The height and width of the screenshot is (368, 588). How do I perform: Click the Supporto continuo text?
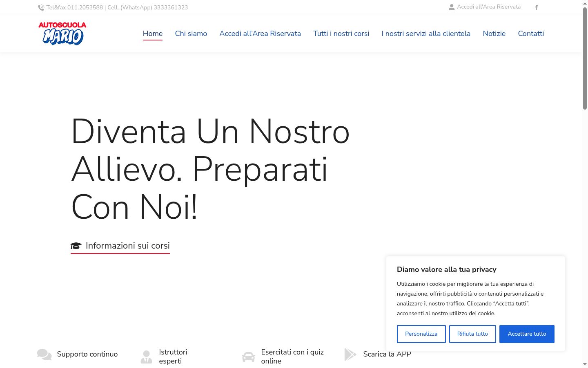click(87, 354)
